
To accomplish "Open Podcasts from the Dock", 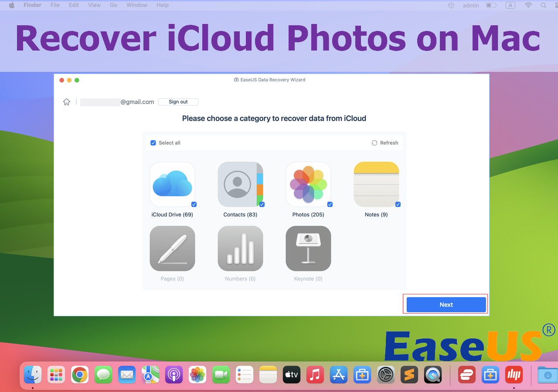I will coord(174,374).
